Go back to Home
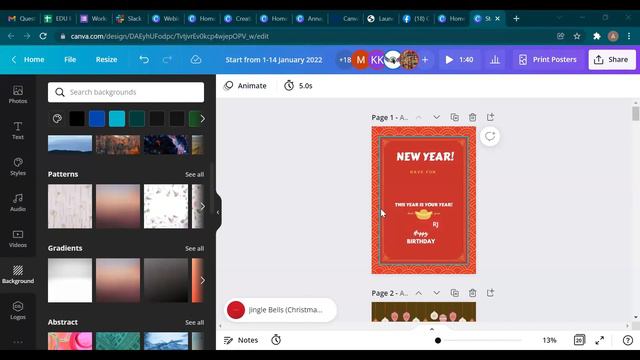 point(28,60)
